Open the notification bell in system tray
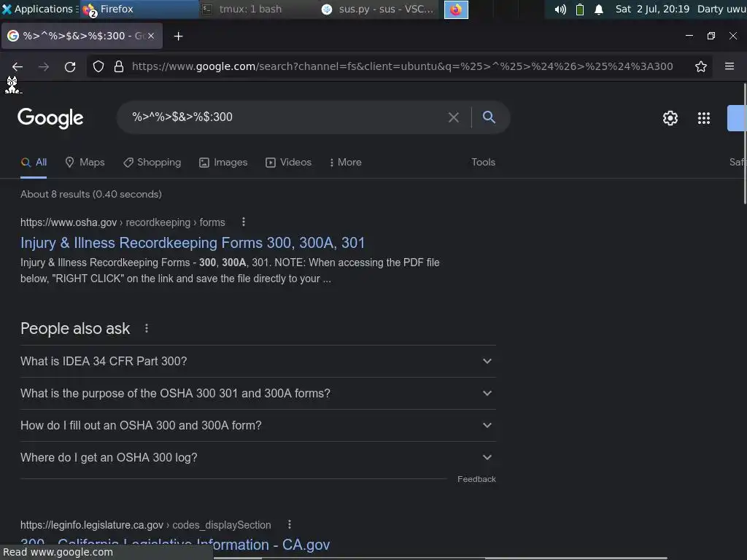 599,9
